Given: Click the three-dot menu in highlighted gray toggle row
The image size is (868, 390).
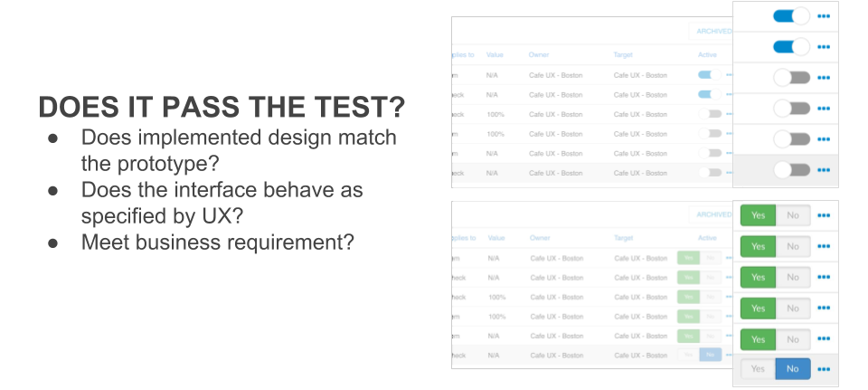Looking at the screenshot, I should pos(824,171).
